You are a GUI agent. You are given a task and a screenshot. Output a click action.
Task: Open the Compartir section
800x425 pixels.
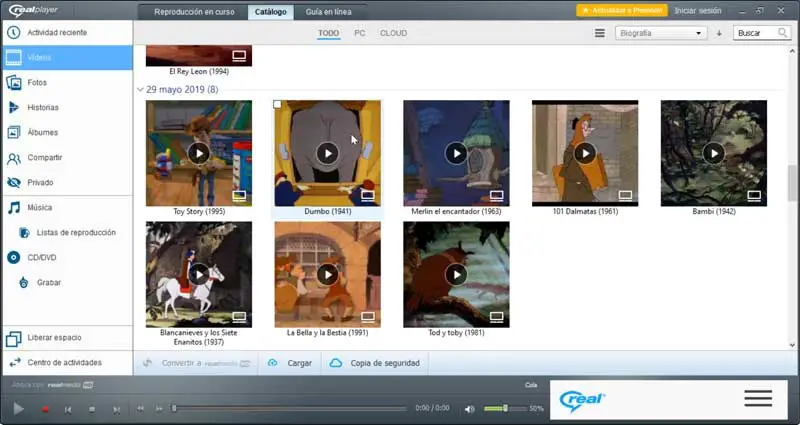pos(66,158)
